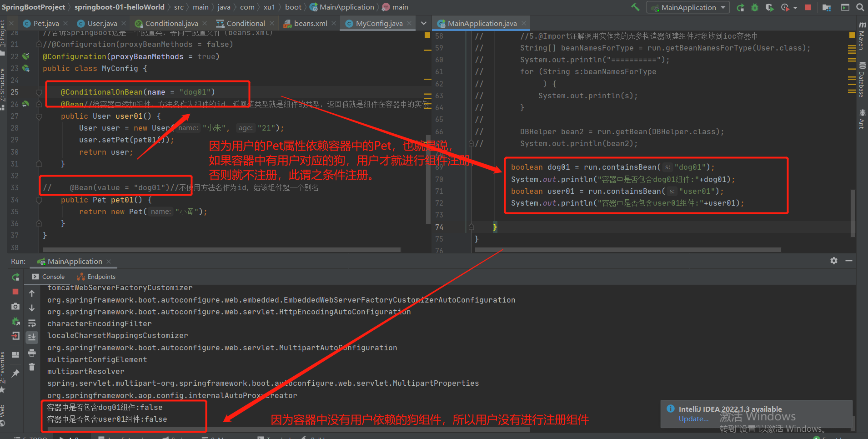The width and height of the screenshot is (868, 439).
Task: Open Search Everywhere magnifier icon
Action: (860, 7)
